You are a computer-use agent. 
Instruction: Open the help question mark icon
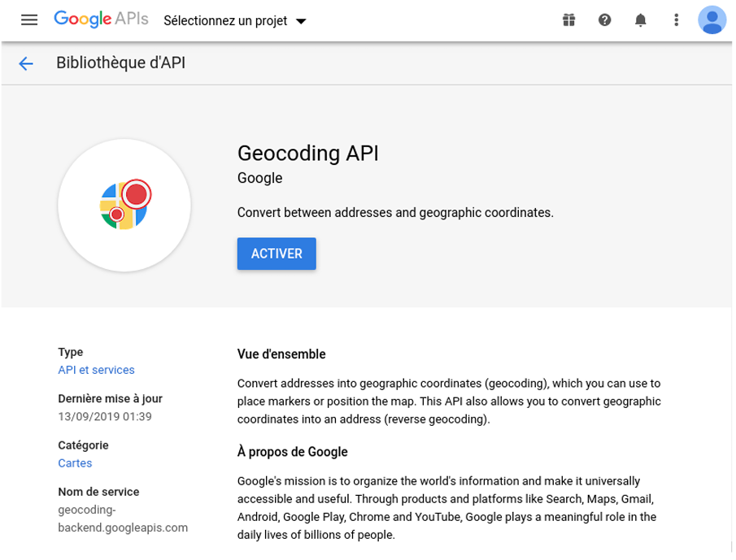click(604, 20)
